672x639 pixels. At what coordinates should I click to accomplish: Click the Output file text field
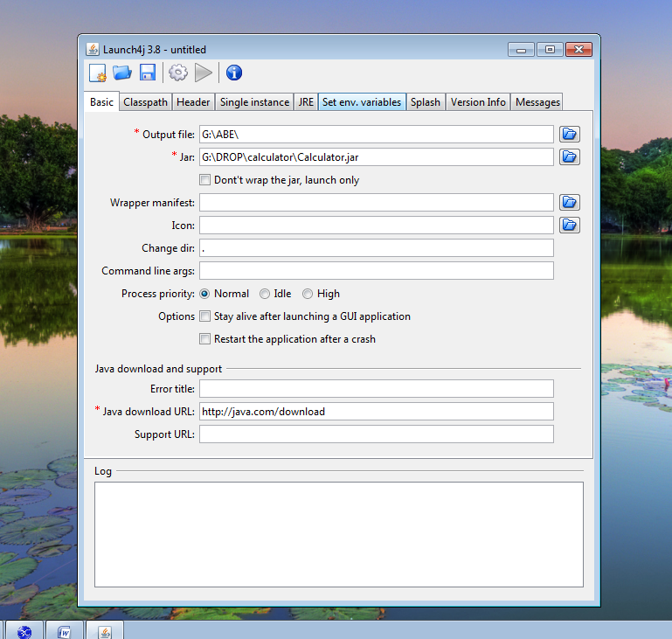pyautogui.click(x=377, y=134)
